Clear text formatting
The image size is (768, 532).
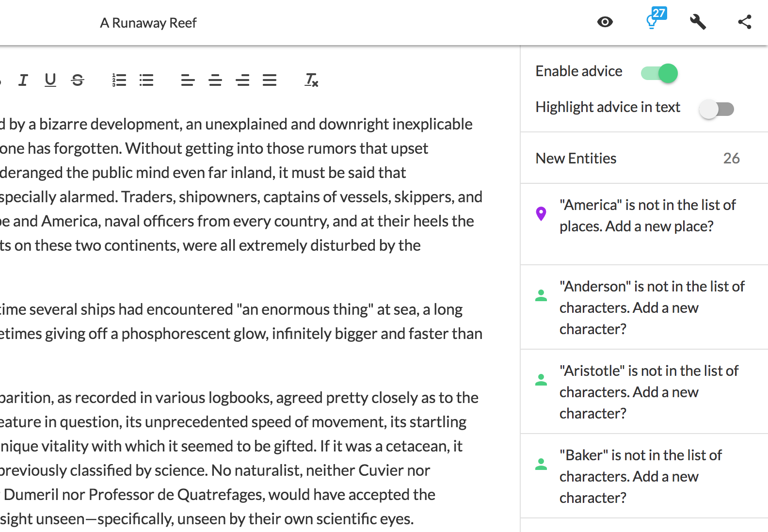coord(311,80)
